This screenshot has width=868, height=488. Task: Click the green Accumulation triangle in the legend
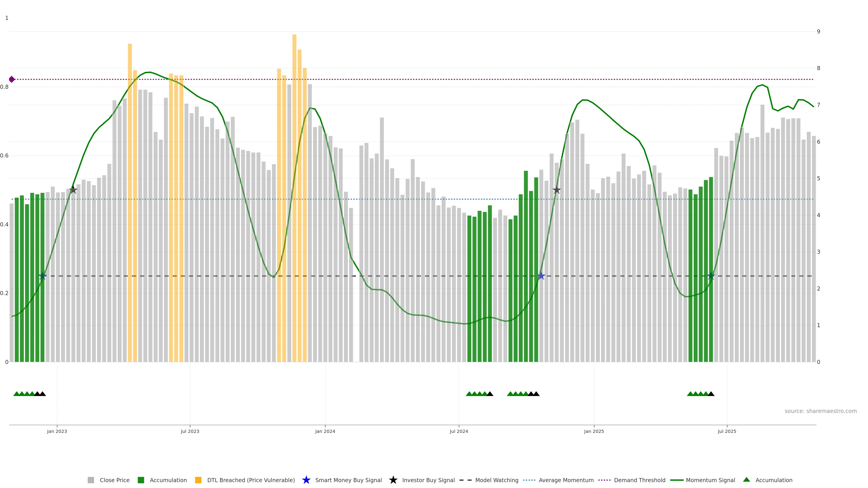click(x=746, y=480)
